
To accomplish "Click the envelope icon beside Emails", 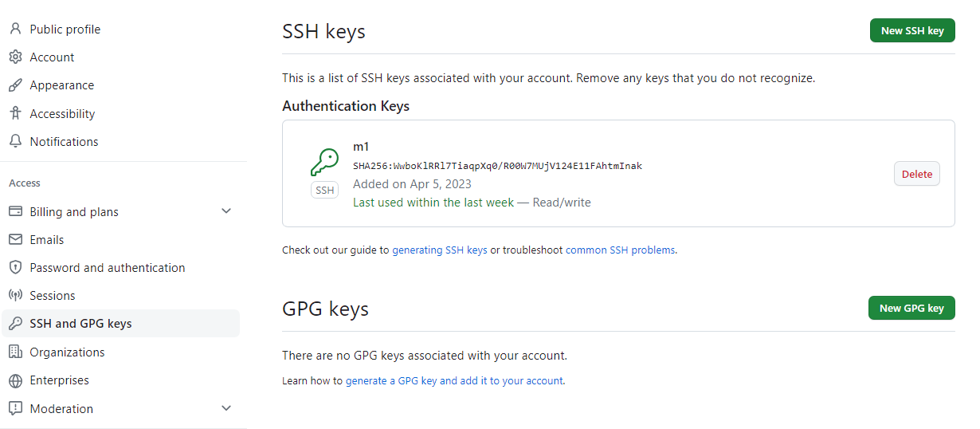I will (15, 240).
